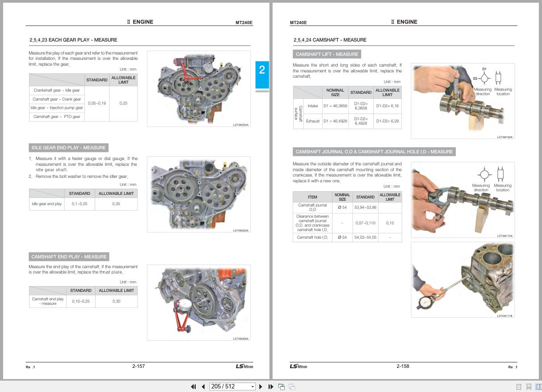This screenshot has height=392, width=542.
Task: Select the two-page facing view
Action: (538, 387)
